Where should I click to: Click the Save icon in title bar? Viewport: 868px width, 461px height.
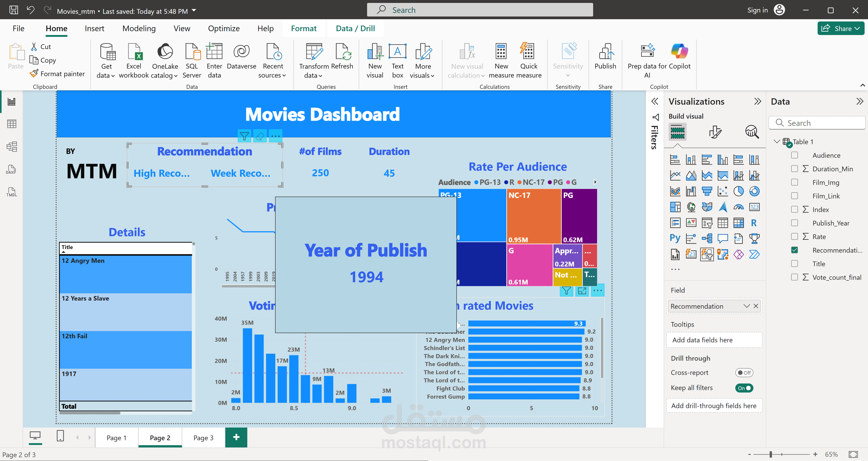(14, 10)
